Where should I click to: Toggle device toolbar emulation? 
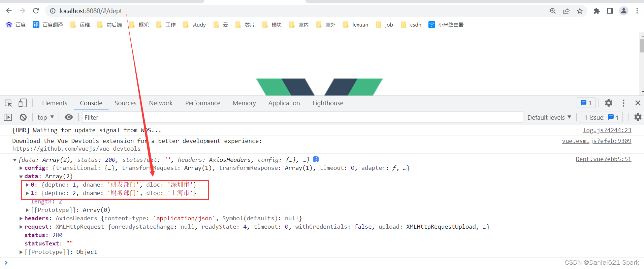(x=22, y=103)
